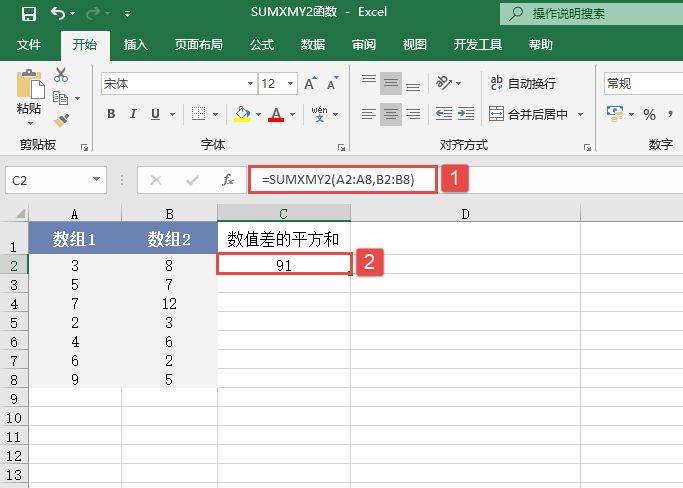683x488 pixels.
Task: Open the 字体 dialog launcher
Action: point(341,148)
